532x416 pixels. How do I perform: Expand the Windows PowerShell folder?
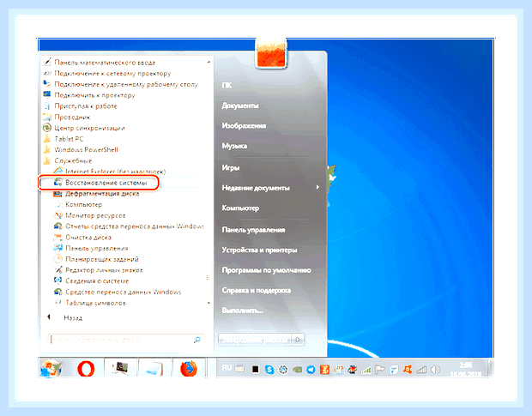click(x=81, y=149)
